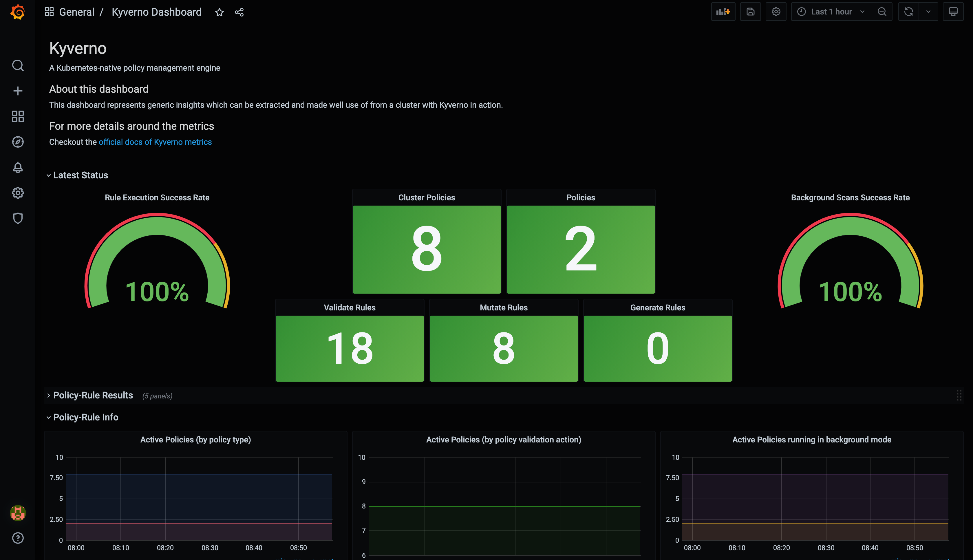Open Alerting via the bell icon
The height and width of the screenshot is (560, 973).
(18, 167)
